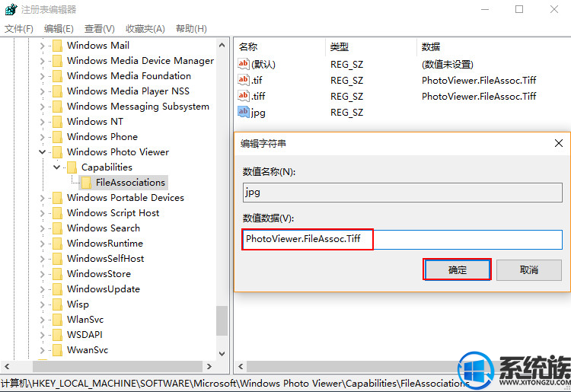Open the 收藏夹(A) menu
This screenshot has height=392, width=571.
145,29
